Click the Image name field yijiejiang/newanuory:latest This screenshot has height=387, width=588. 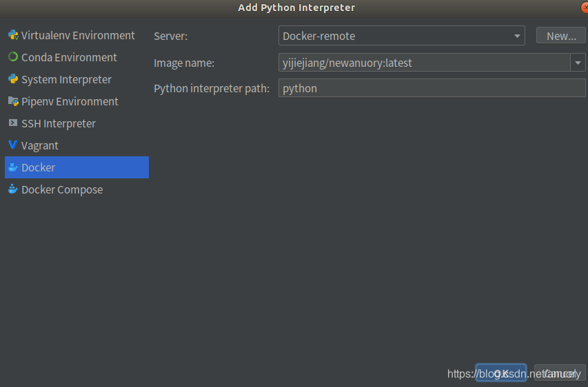pos(425,63)
